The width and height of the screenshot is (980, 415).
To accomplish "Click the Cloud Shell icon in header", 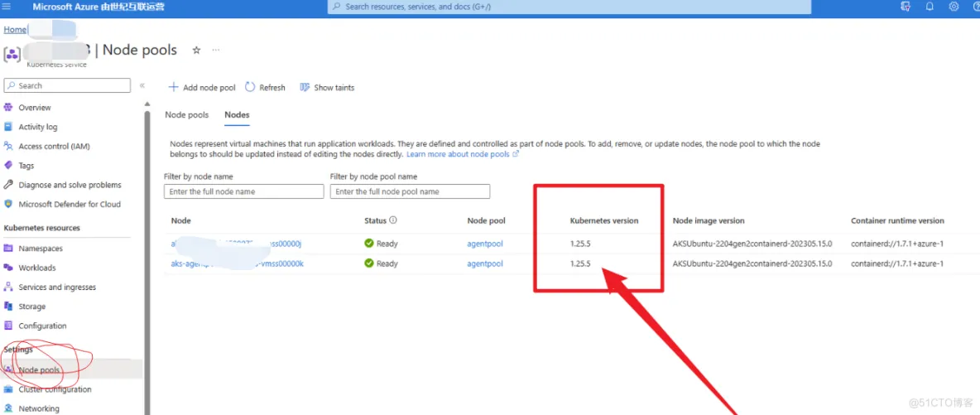I will tap(906, 7).
